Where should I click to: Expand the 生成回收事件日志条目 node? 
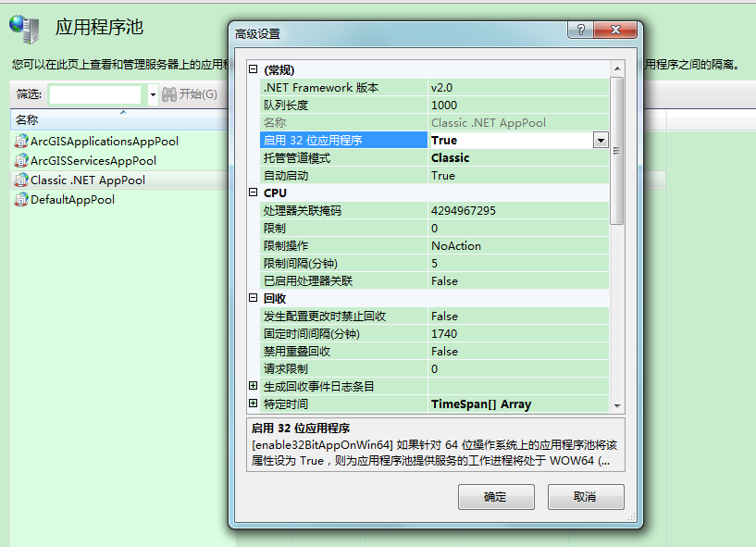coord(254,387)
